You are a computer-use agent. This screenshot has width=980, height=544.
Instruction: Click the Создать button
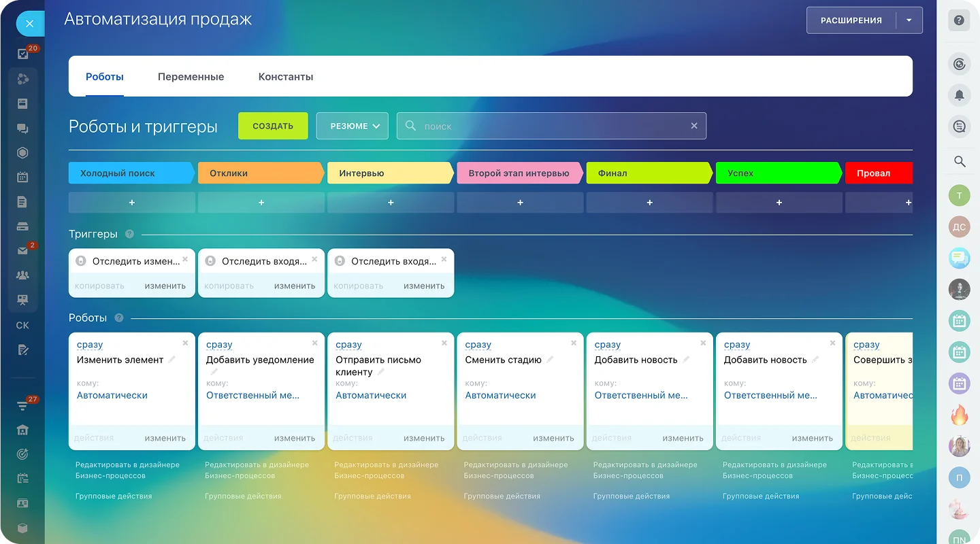[x=273, y=126]
